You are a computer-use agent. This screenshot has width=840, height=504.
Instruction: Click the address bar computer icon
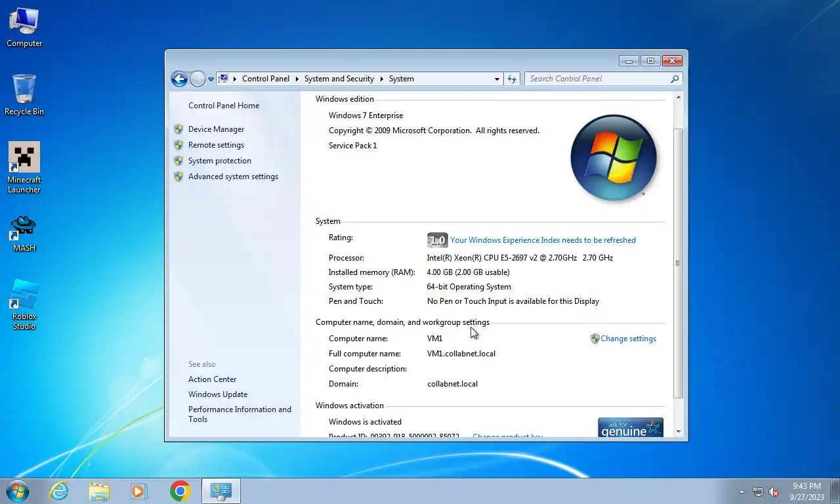tap(223, 79)
